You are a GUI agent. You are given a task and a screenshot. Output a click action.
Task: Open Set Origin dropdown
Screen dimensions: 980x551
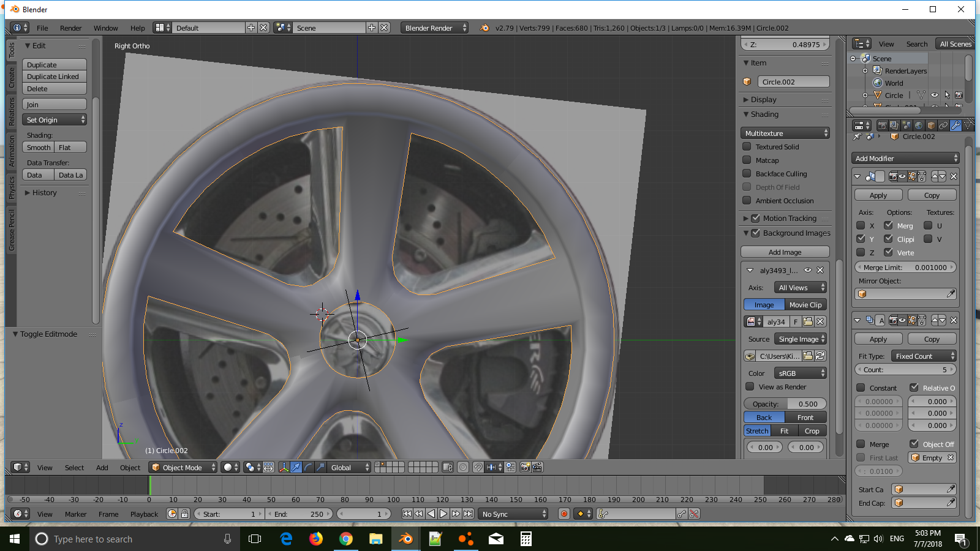click(55, 120)
